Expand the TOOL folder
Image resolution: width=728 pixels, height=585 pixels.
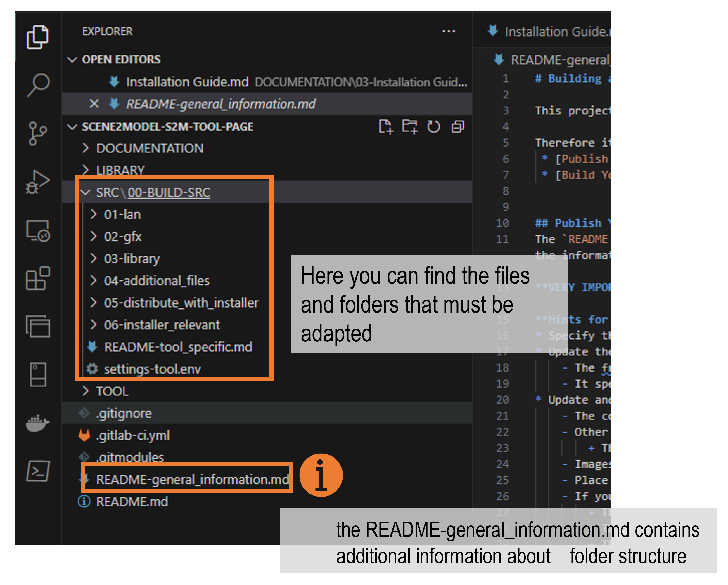point(86,391)
